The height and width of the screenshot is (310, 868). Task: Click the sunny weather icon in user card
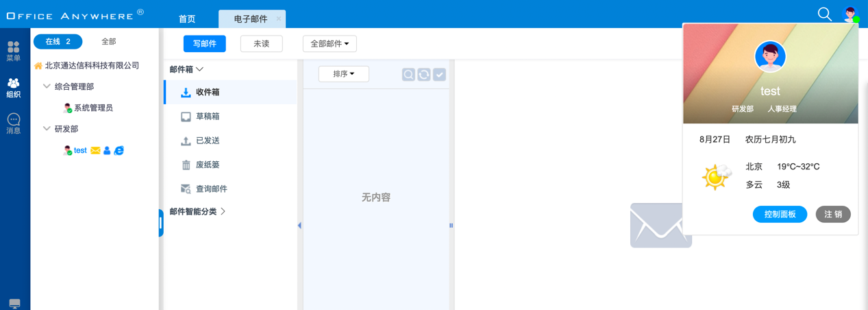(x=717, y=177)
